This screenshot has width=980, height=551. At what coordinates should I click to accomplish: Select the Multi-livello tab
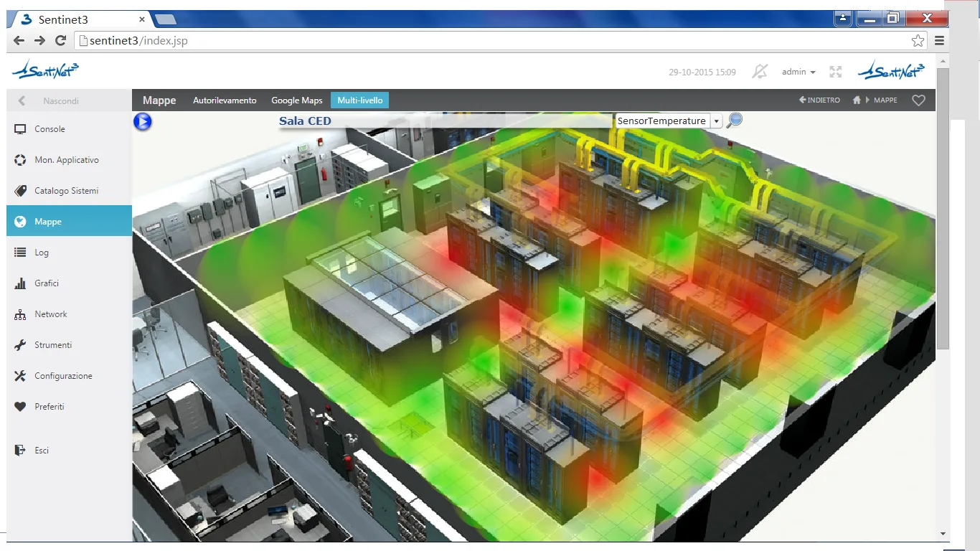pyautogui.click(x=359, y=100)
